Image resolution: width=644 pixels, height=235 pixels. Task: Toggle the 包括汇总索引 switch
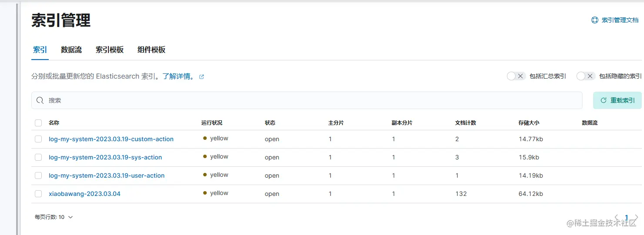[x=517, y=76]
